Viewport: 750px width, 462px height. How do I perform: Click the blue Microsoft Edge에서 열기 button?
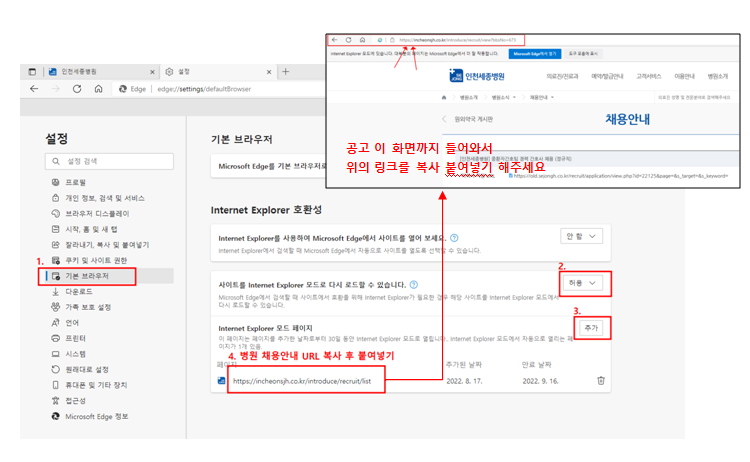535,54
